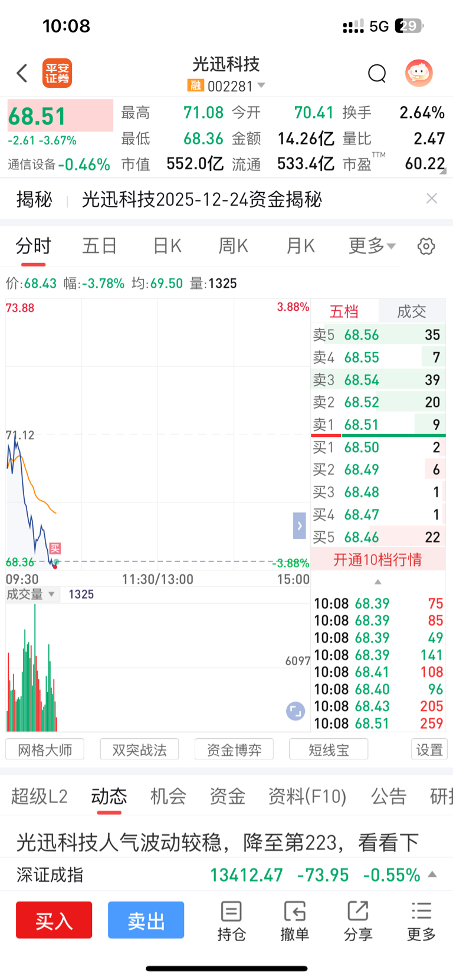Switch to the 月K tab
This screenshot has height=980, width=453.
300,246
